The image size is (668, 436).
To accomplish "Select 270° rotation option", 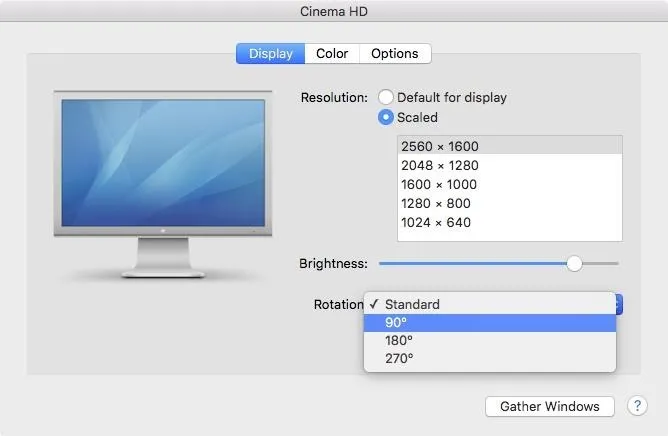I will pyautogui.click(x=490, y=358).
